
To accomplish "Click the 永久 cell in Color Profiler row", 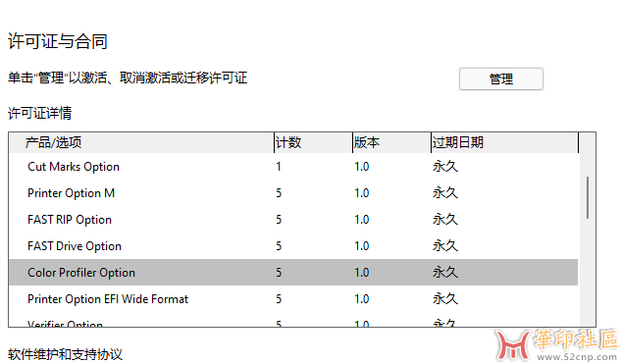I will point(445,273).
